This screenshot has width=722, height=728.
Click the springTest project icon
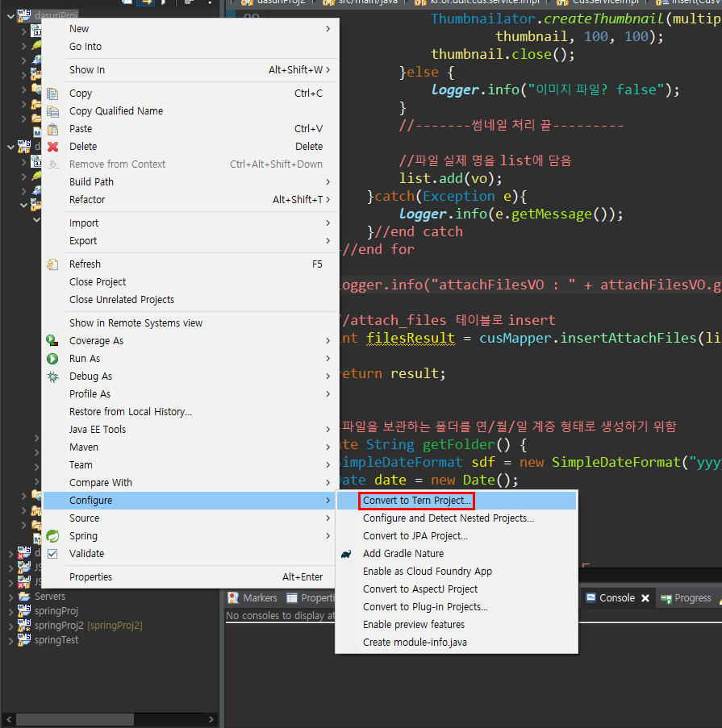click(24, 640)
